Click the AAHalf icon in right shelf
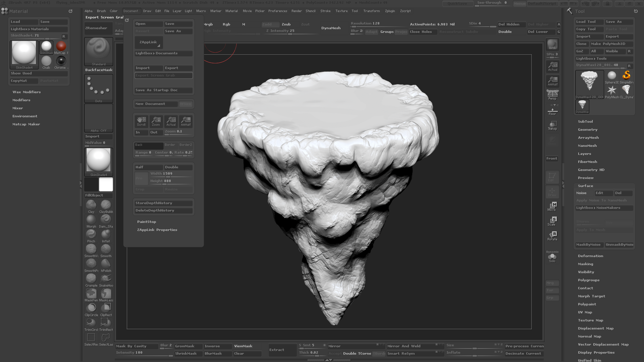Viewport: 644px width, 362px height. point(552,81)
